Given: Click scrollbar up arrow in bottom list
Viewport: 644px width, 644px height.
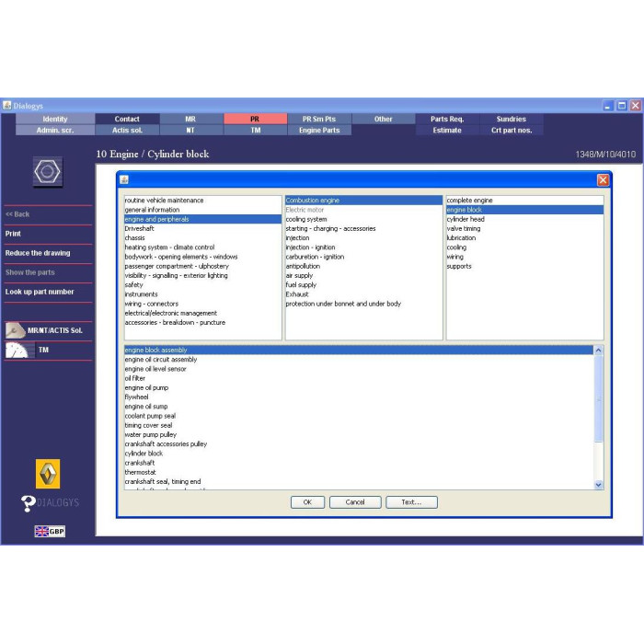Looking at the screenshot, I should [598, 351].
